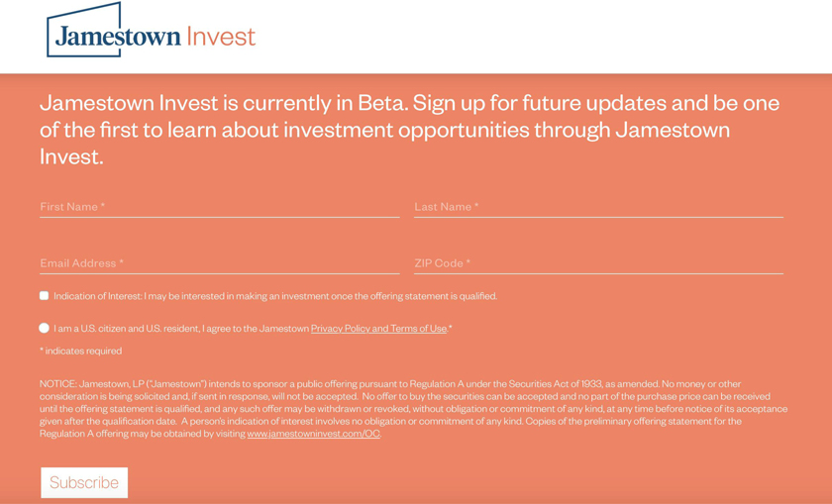Image resolution: width=832 pixels, height=504 pixels.
Task: Click into the Email Address field
Action: pos(219,263)
